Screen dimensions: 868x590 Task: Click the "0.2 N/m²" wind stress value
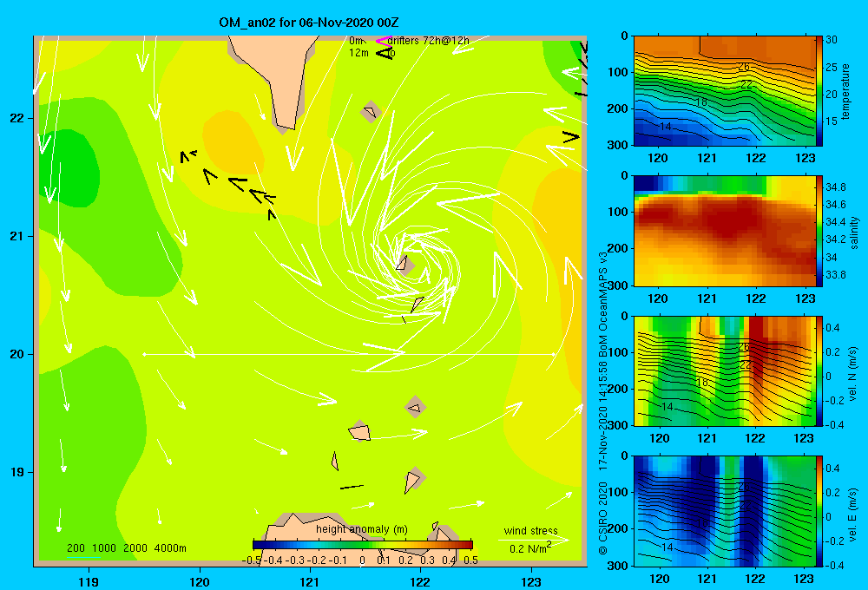click(530, 548)
